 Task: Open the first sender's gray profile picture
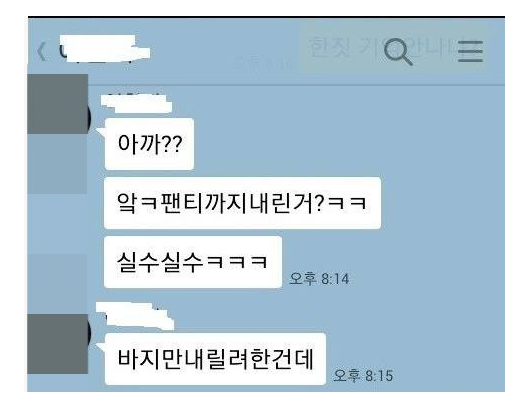tap(58, 104)
